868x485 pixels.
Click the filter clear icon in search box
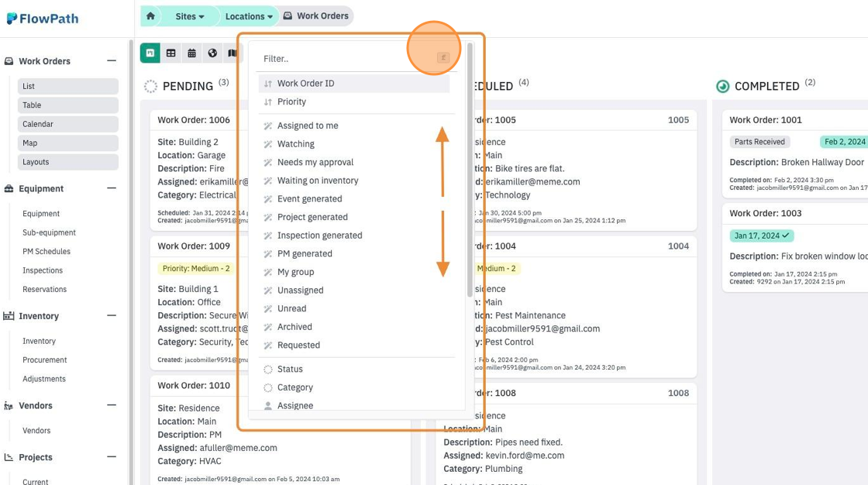coord(443,57)
